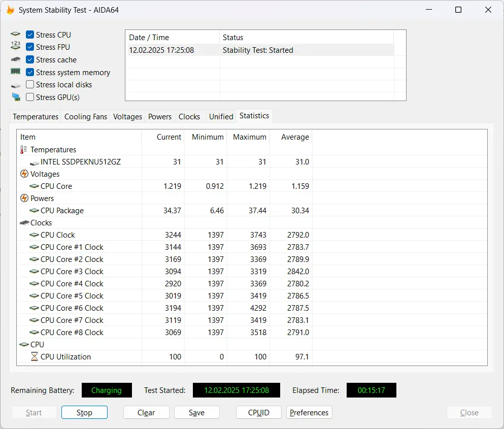The image size is (504, 429).
Task: Click the hourglass icon next to CPU Utilization
Action: coord(35,356)
